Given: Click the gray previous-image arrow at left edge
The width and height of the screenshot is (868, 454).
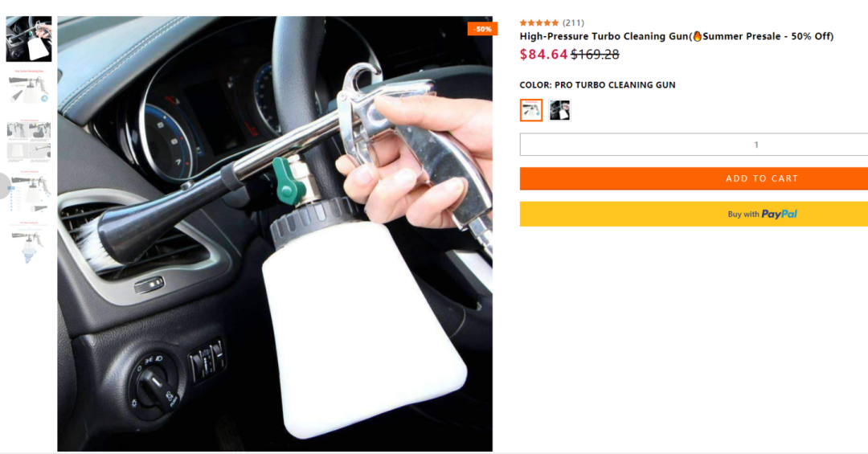Looking at the screenshot, I should coord(5,186).
